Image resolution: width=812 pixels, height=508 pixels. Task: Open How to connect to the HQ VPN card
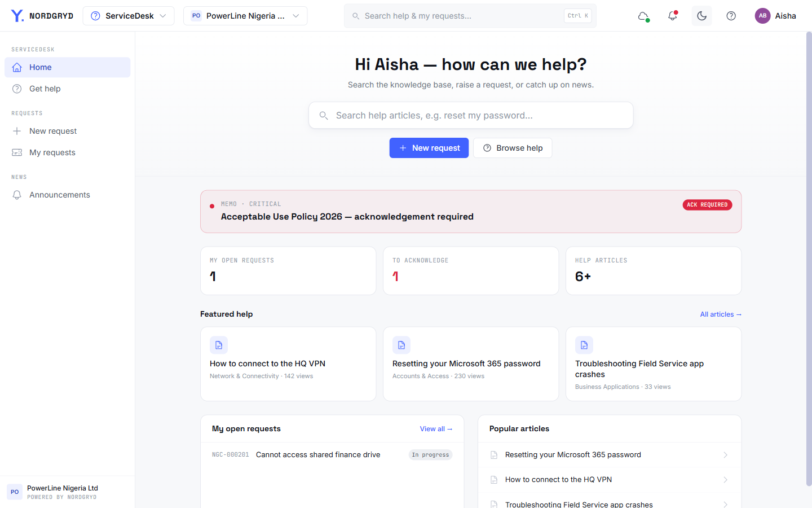tap(288, 364)
